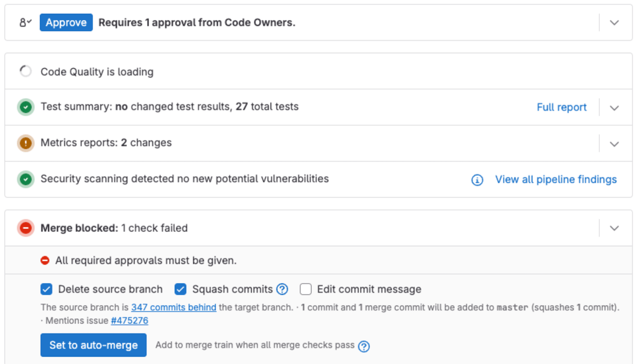Click the Code Quality loading spinner icon
This screenshot has height=364, width=636.
26,70
